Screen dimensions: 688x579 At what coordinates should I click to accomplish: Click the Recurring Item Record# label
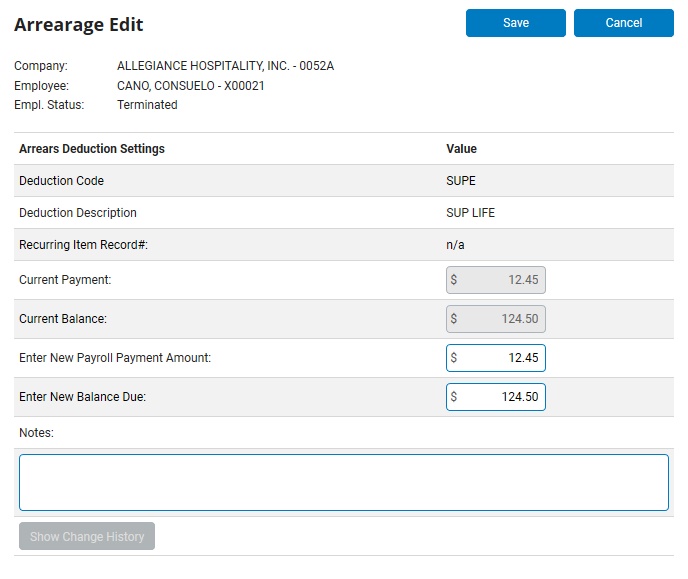pos(83,245)
